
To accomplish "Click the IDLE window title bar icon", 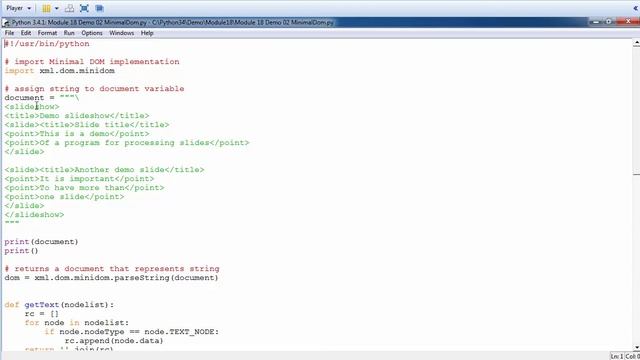I will click(6, 23).
